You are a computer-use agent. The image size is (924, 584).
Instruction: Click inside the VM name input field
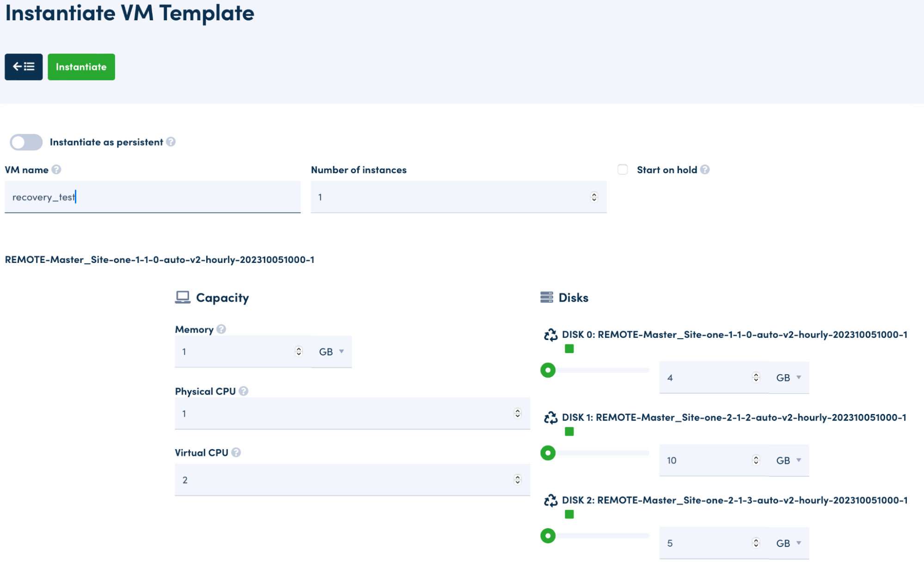coord(153,197)
